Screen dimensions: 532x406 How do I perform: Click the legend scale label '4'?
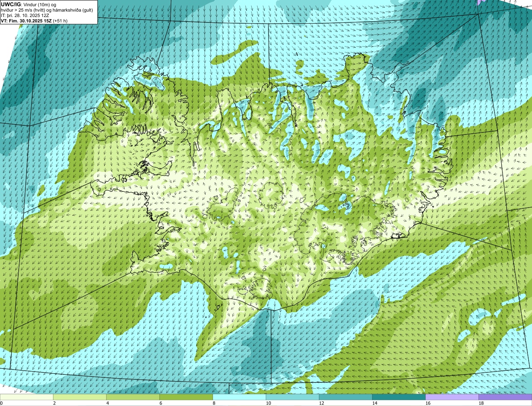108,403
